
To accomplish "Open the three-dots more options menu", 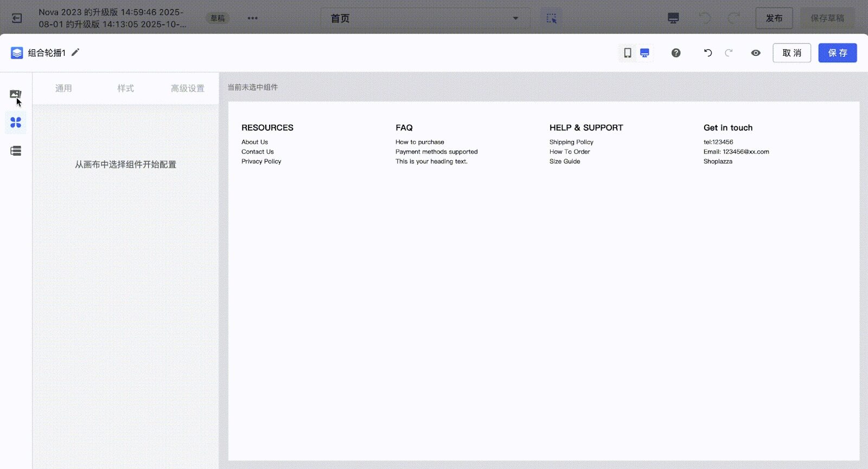I will pyautogui.click(x=252, y=18).
